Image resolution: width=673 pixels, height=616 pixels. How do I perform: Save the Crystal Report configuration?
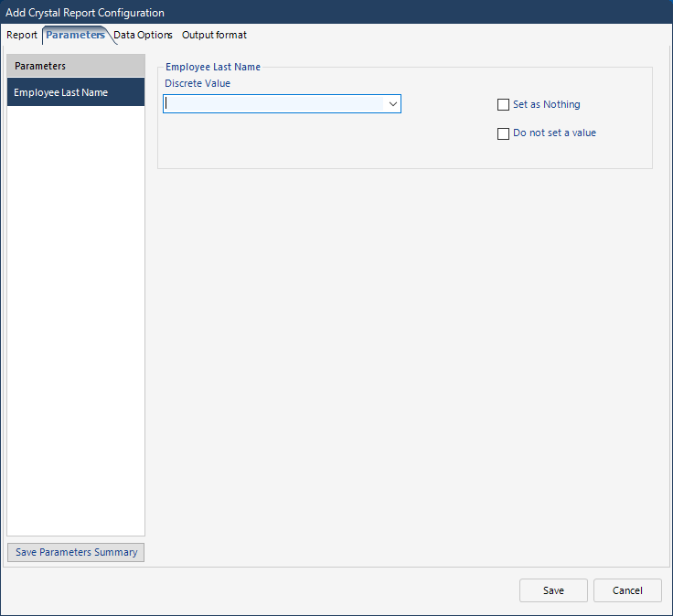click(553, 590)
